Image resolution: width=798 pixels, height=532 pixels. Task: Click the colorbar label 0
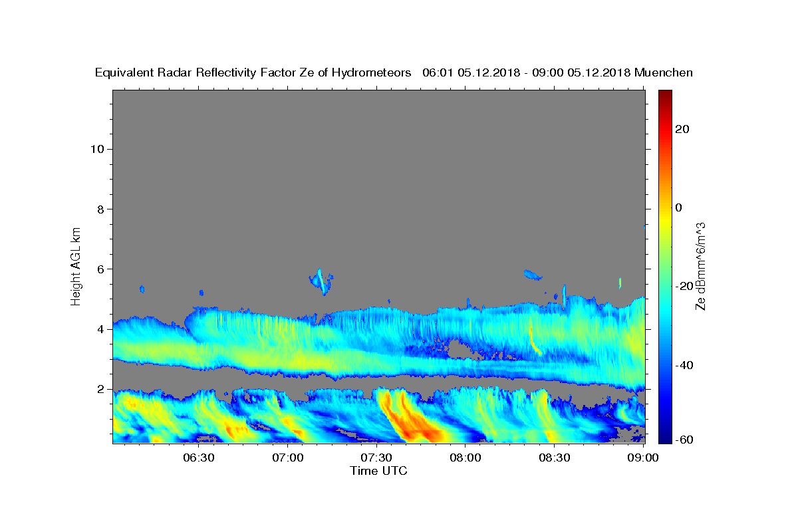(678, 207)
